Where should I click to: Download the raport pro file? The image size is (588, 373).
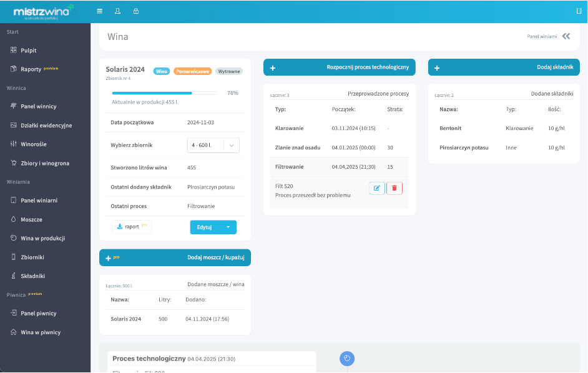(x=132, y=227)
